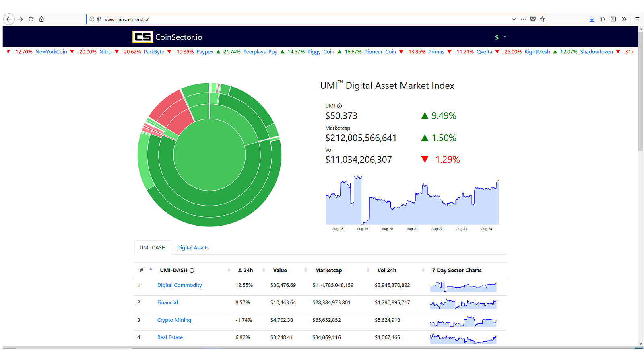
Task: Open Primas in the ticker
Action: [x=436, y=52]
